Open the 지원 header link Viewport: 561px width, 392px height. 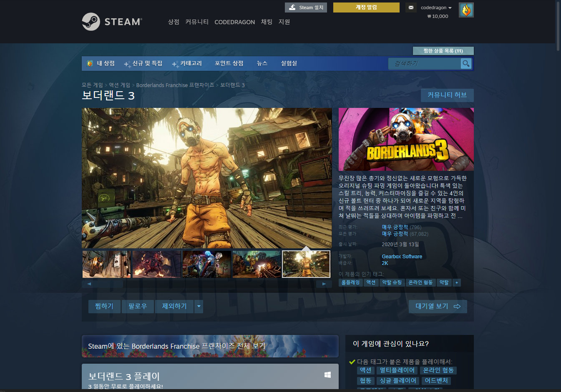click(284, 22)
